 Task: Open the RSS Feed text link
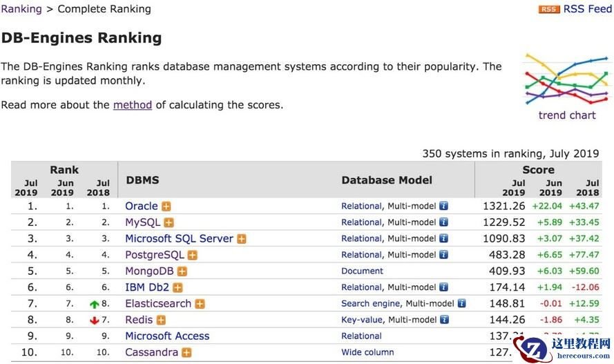pyautogui.click(x=587, y=9)
